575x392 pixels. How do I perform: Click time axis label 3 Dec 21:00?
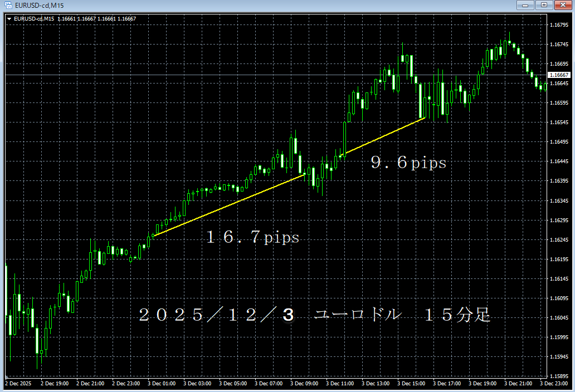coord(518,383)
